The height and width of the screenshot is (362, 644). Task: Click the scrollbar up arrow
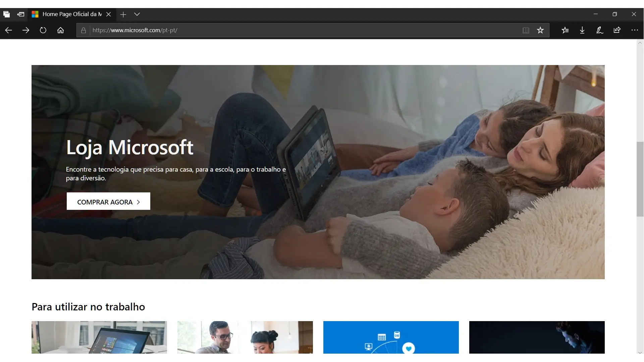(640, 43)
